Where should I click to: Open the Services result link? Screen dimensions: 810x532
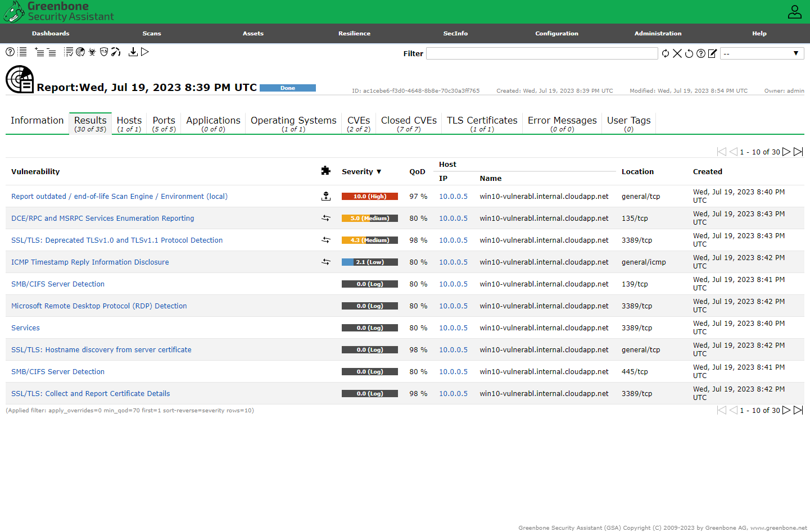tap(25, 328)
